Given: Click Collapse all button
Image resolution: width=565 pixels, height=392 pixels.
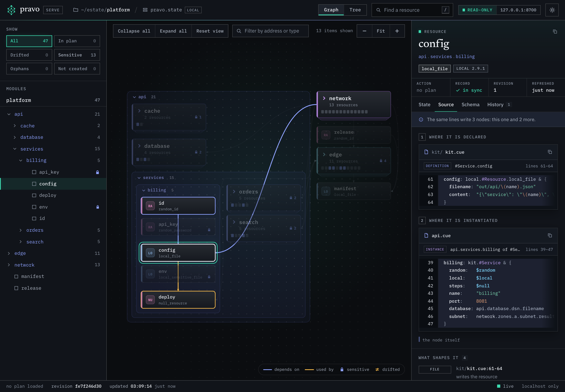Looking at the screenshot, I should pyautogui.click(x=134, y=31).
